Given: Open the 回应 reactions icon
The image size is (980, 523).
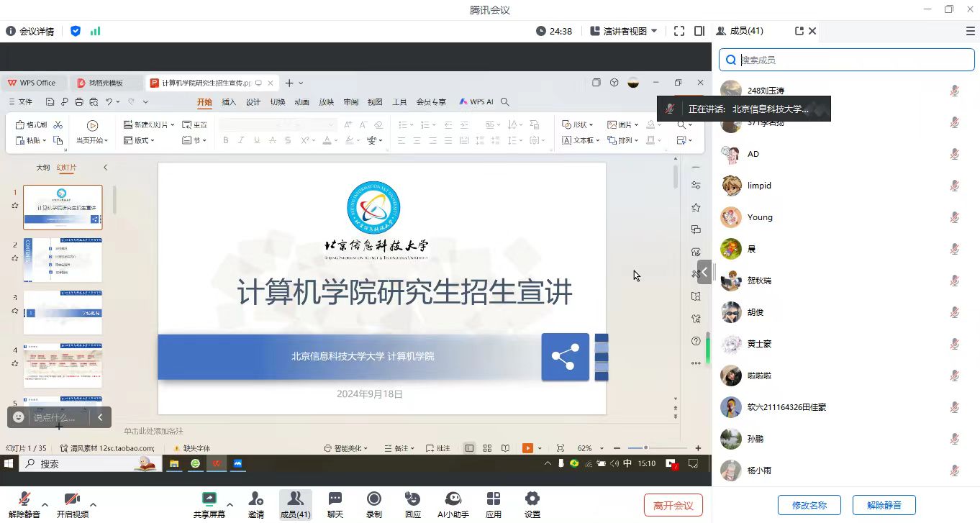Looking at the screenshot, I should [412, 499].
